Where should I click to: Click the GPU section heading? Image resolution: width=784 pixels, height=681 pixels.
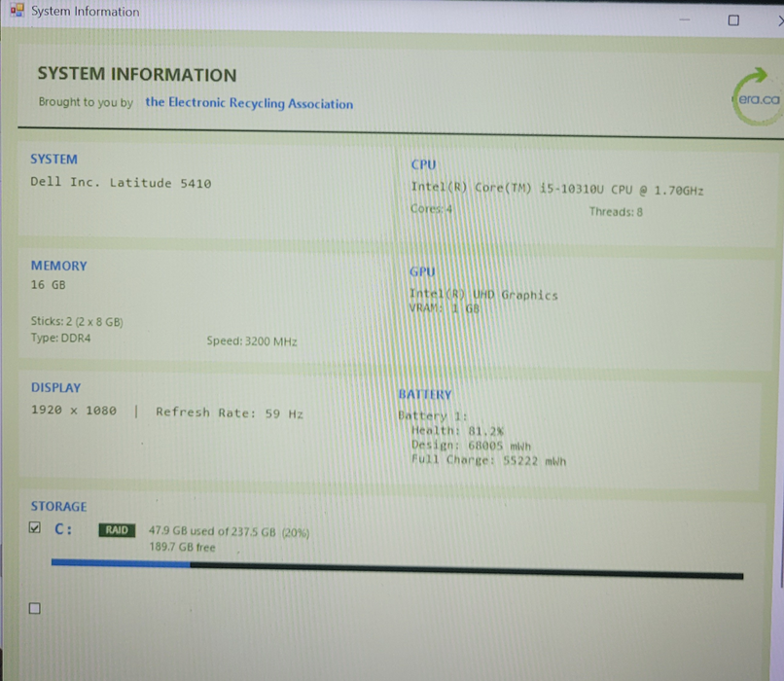422,272
